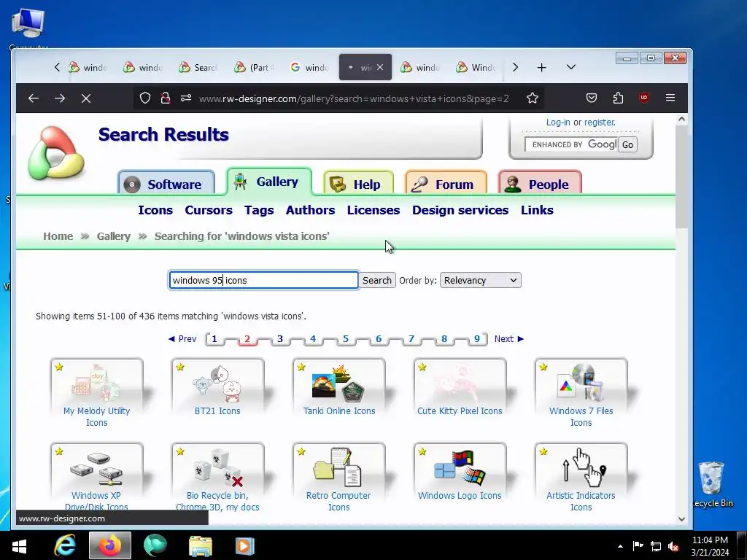Open the Firefox hamburger menu

670,98
